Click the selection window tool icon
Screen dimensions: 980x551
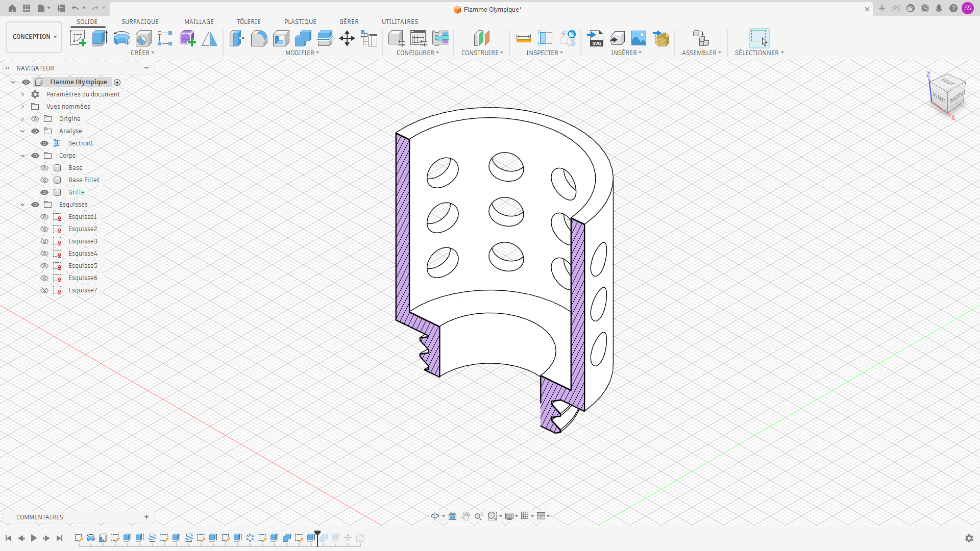(x=759, y=38)
